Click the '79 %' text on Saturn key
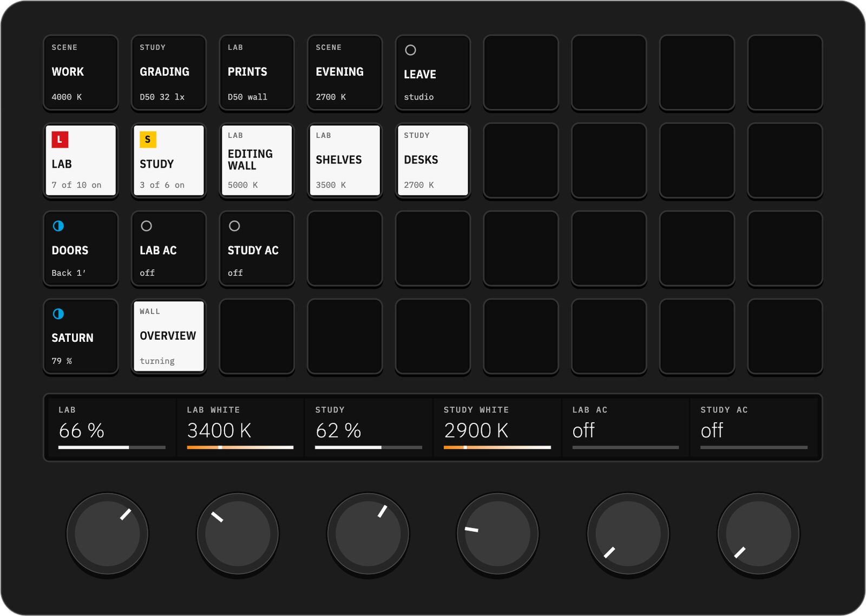 point(62,361)
